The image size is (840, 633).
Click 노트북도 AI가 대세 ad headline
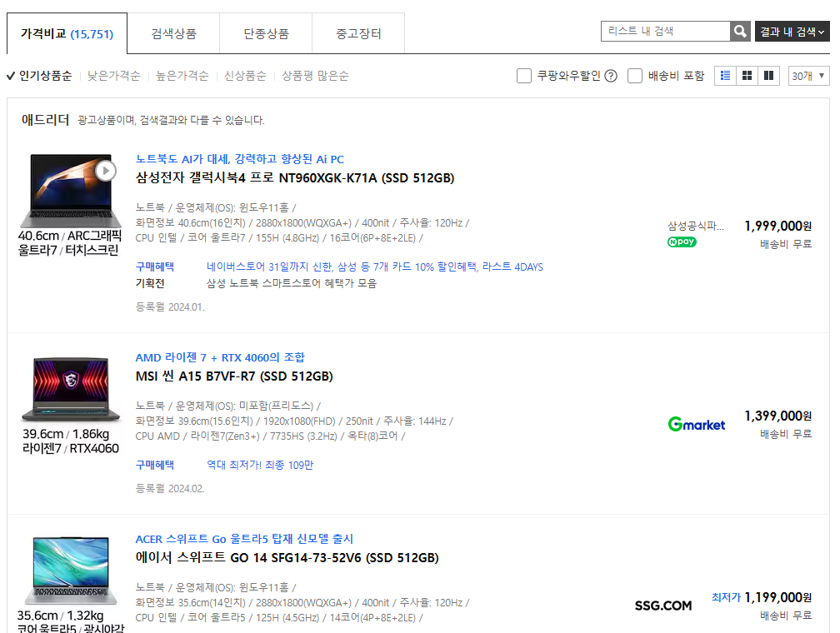pyautogui.click(x=239, y=159)
